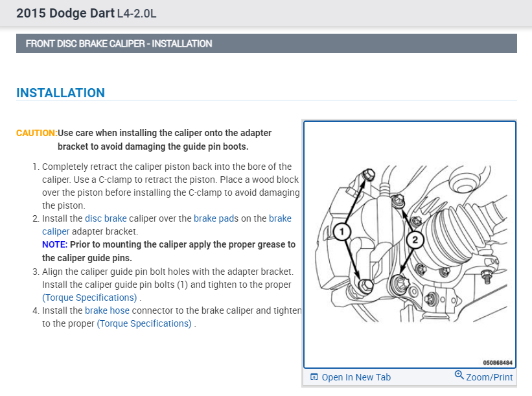
Task: Open the brake hose link
Action: tap(107, 310)
